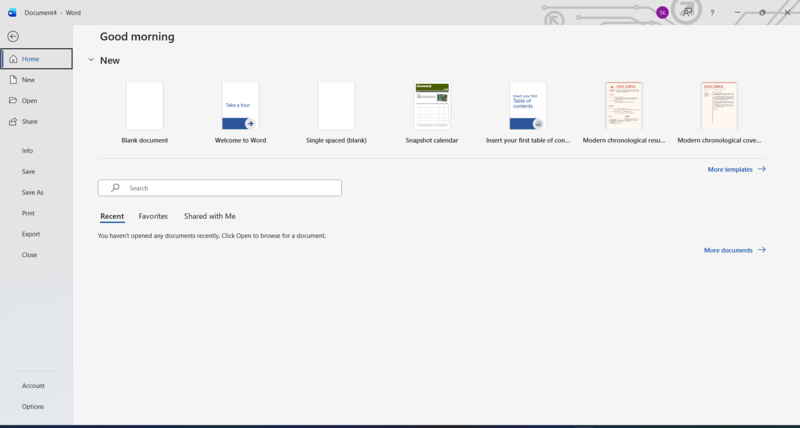The height and width of the screenshot is (428, 800).
Task: Switch to the Favorites tab
Action: (153, 216)
